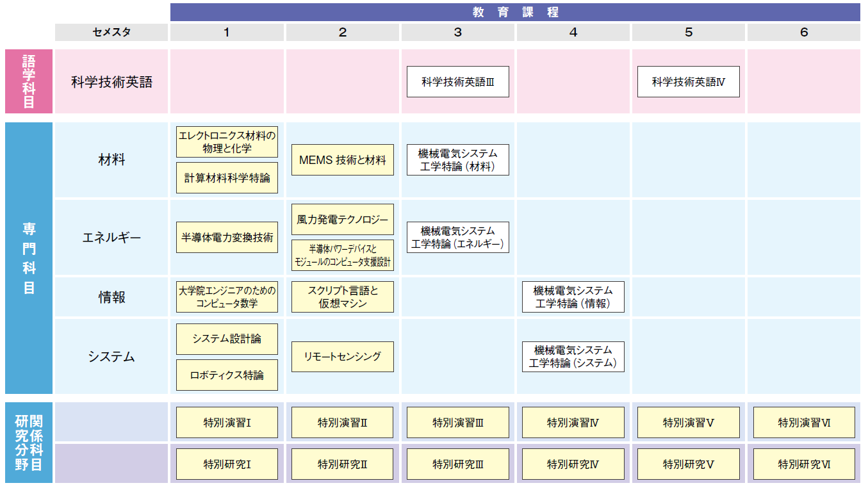Select ロボティクス特論 course
The height and width of the screenshot is (490, 868).
[227, 375]
